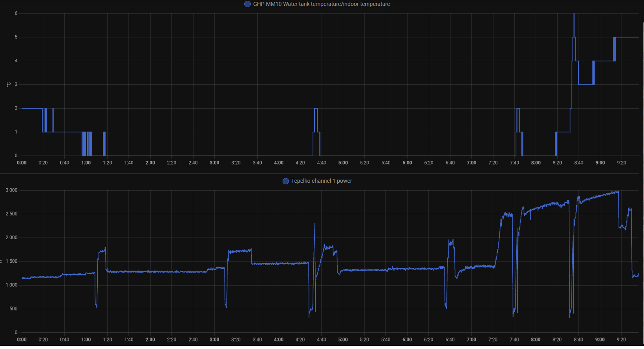Click the 9:20 time label under the power chart

click(621, 340)
